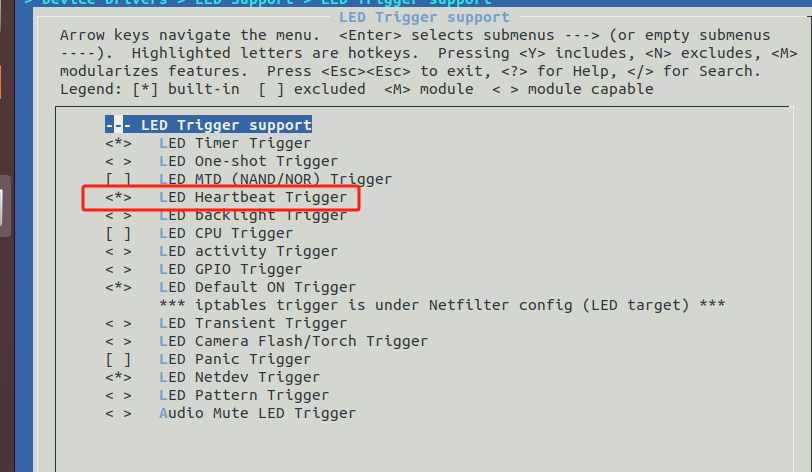The image size is (812, 472).
Task: Toggle the LED Timer Trigger state box
Action: 119,143
